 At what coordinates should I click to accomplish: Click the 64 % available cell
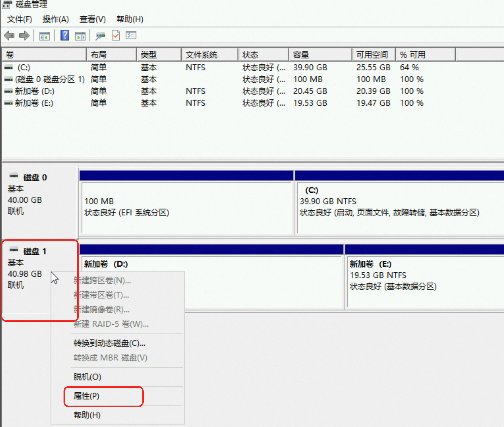point(409,67)
